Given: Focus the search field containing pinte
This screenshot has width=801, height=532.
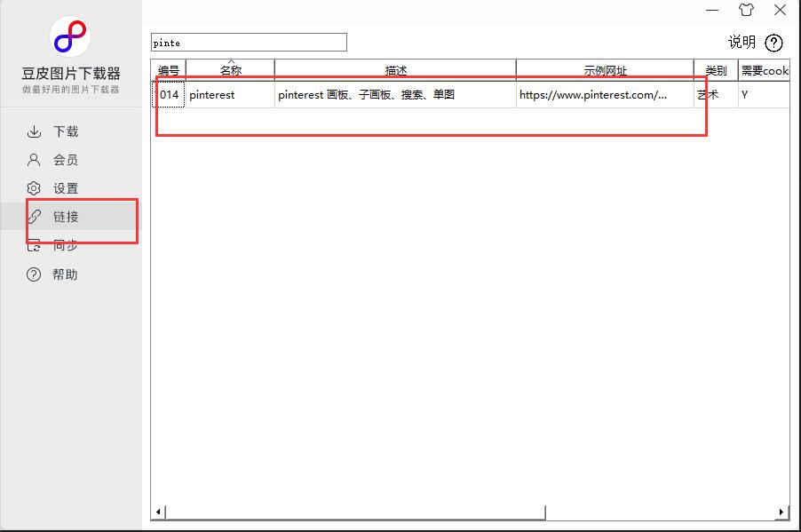Looking at the screenshot, I should tap(249, 43).
